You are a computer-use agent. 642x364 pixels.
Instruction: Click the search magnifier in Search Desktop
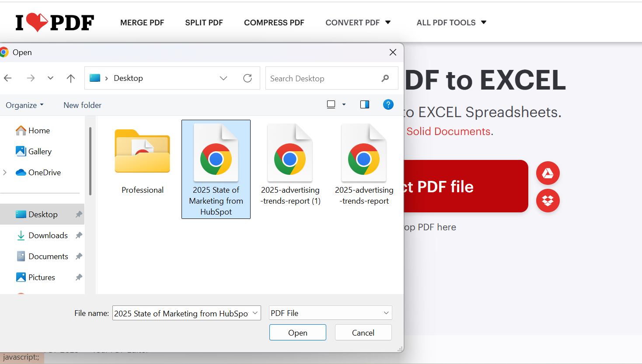pos(385,78)
